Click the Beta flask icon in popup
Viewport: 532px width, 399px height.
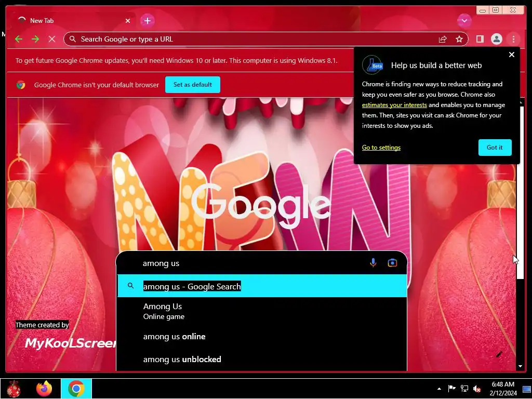[x=373, y=65]
